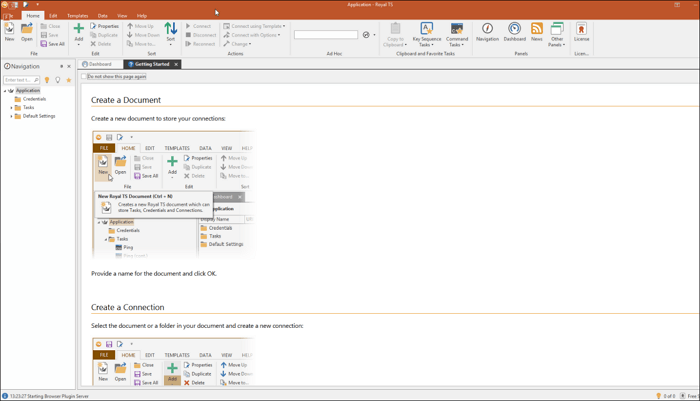Viewport: 700px width, 401px height.
Task: Switch to the Dashboard document tab
Action: [x=98, y=64]
